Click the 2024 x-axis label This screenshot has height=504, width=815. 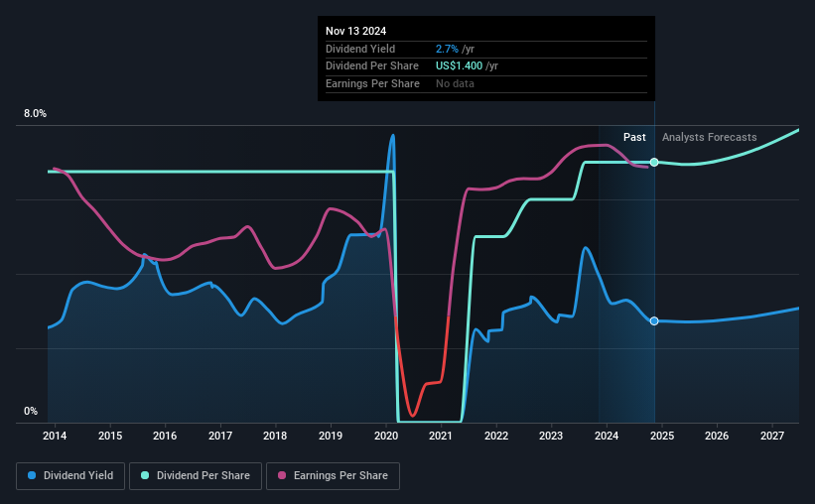tap(607, 436)
